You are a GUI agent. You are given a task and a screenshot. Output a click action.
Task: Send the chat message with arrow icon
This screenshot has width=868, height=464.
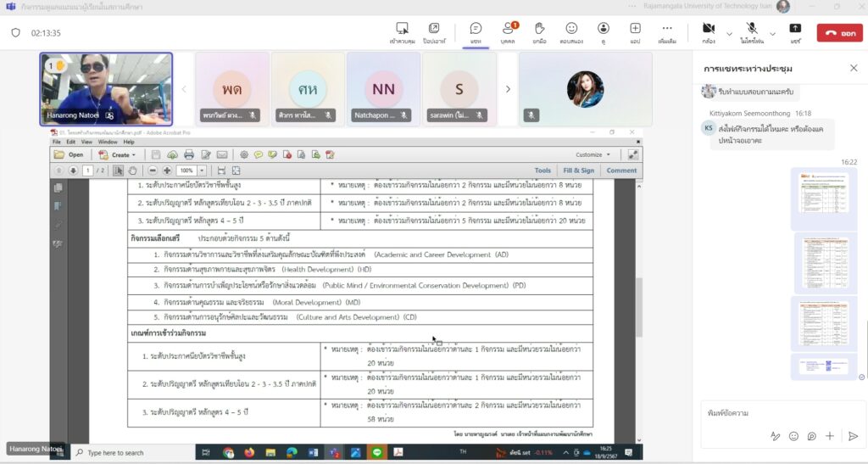pos(853,436)
